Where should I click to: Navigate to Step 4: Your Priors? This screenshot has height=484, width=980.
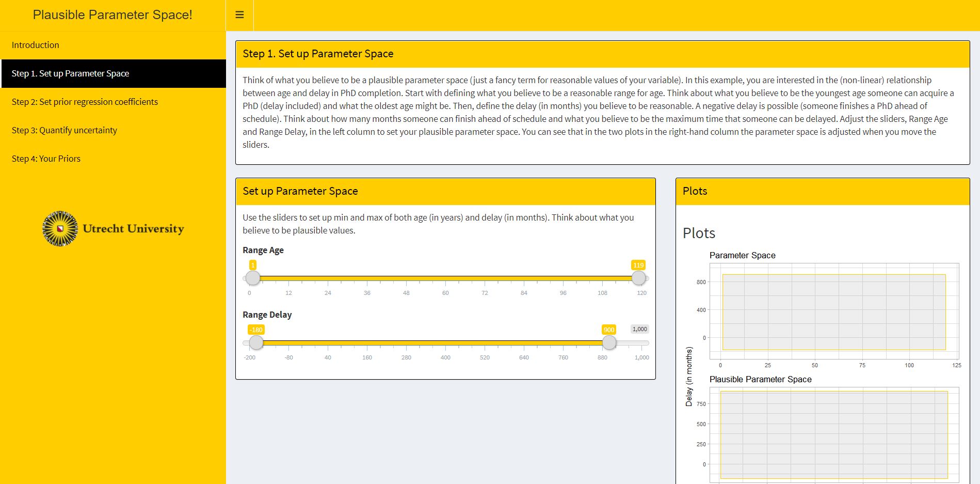click(46, 159)
